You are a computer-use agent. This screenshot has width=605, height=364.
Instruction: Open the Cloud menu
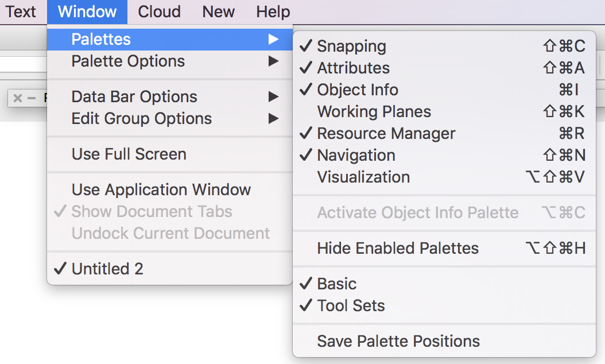pyautogui.click(x=160, y=11)
